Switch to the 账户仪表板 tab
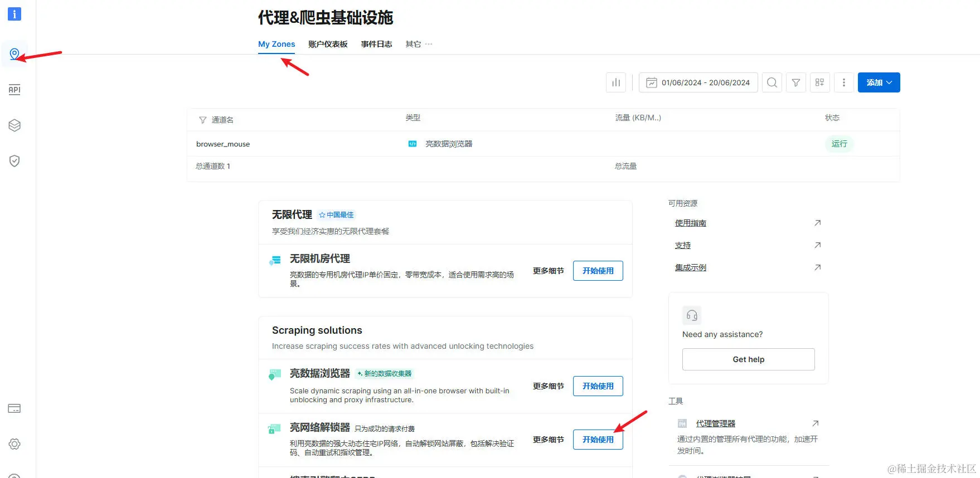This screenshot has height=478, width=980. 328,44
